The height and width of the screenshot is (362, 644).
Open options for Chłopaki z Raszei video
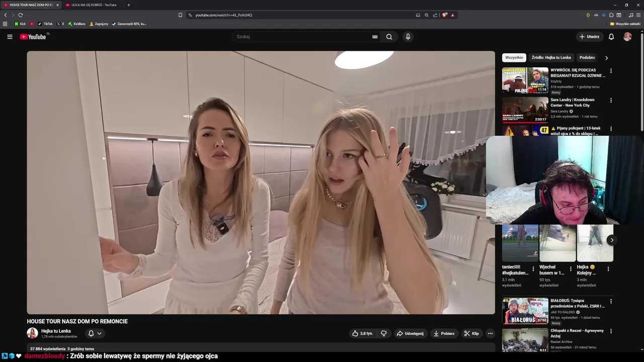tap(611, 331)
